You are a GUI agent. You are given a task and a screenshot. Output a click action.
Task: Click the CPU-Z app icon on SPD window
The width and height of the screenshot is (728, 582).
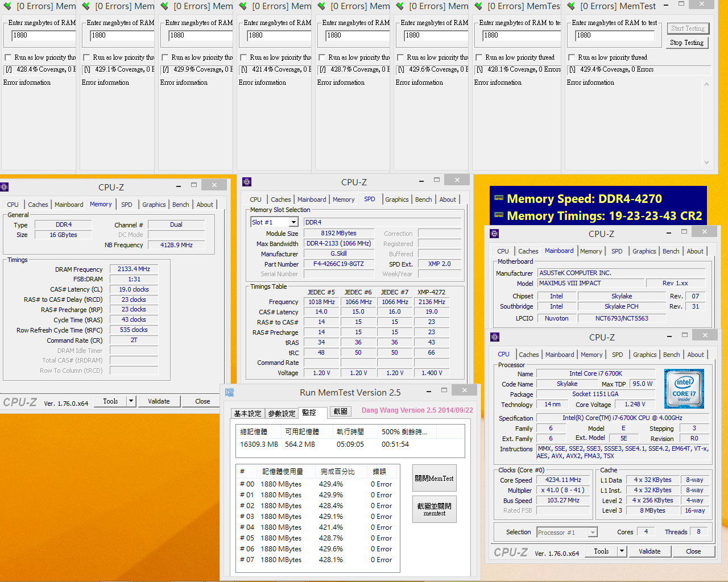[x=247, y=182]
